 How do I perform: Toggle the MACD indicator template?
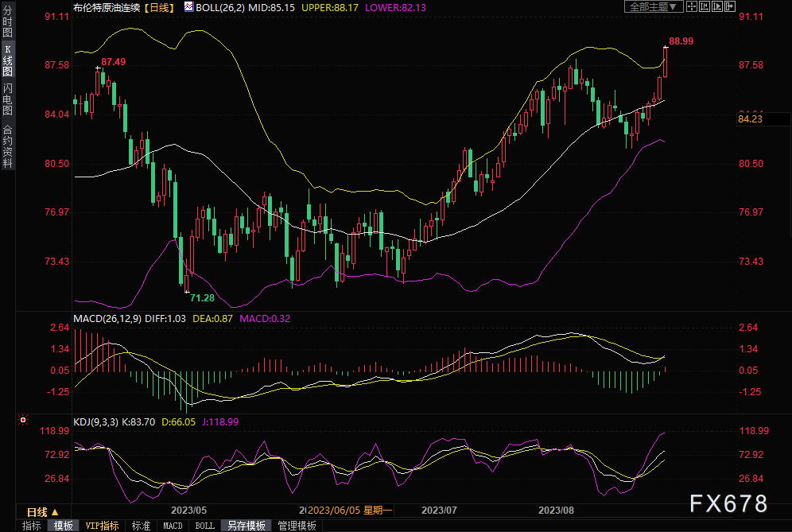tap(173, 526)
